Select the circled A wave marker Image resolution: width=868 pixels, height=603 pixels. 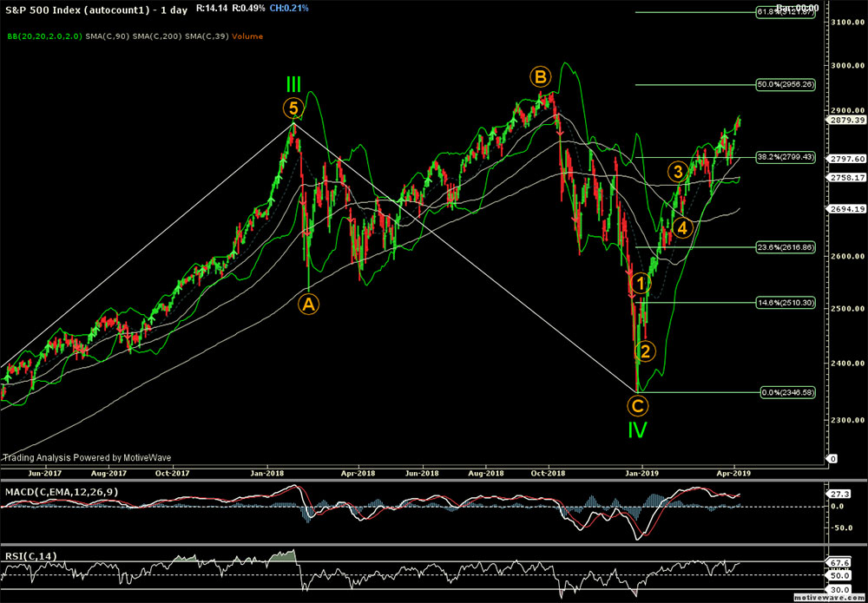point(309,304)
